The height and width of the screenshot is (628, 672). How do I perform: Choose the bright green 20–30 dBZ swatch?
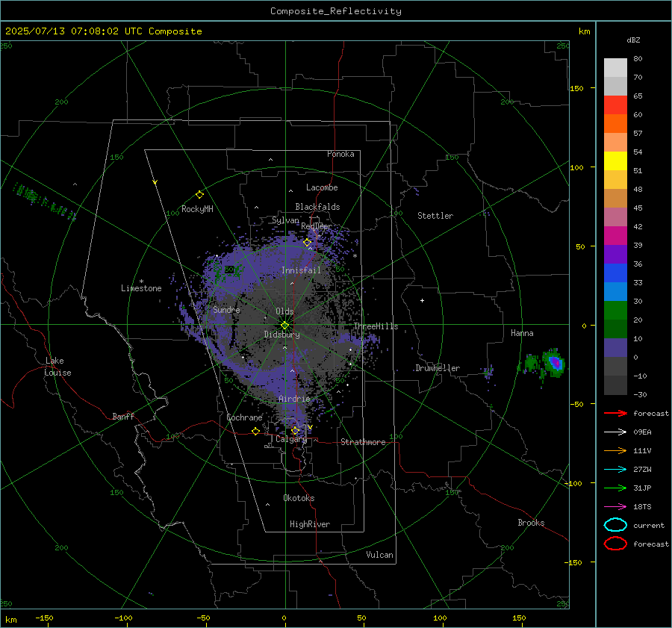(x=615, y=311)
